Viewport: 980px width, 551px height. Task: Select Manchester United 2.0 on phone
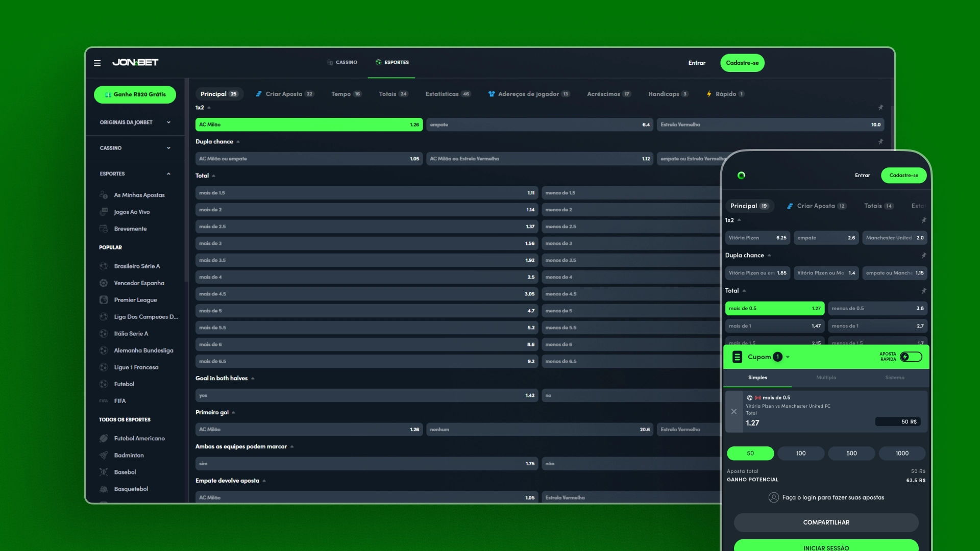pos(895,238)
